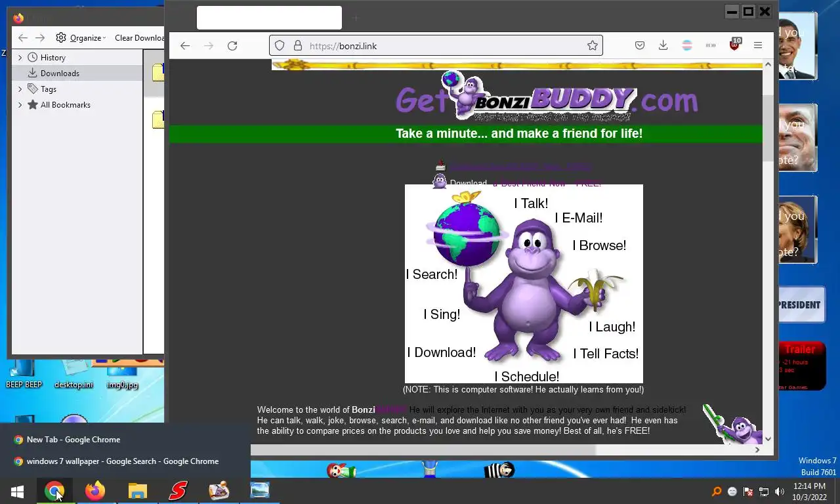Click the uBlock Origin shield with badge 10
Screen dimensions: 840x504
[x=734, y=45]
